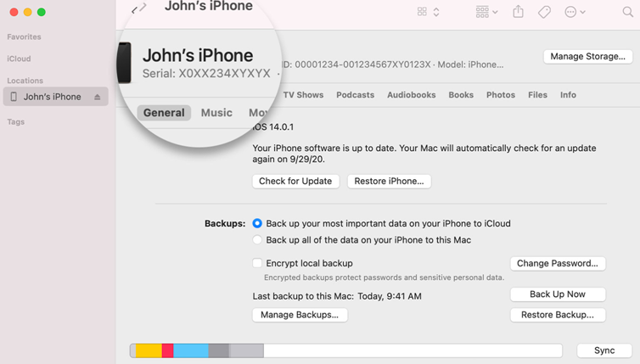This screenshot has height=364, width=640.
Task: Click the yellow storage bar segment
Action: pyautogui.click(x=149, y=350)
